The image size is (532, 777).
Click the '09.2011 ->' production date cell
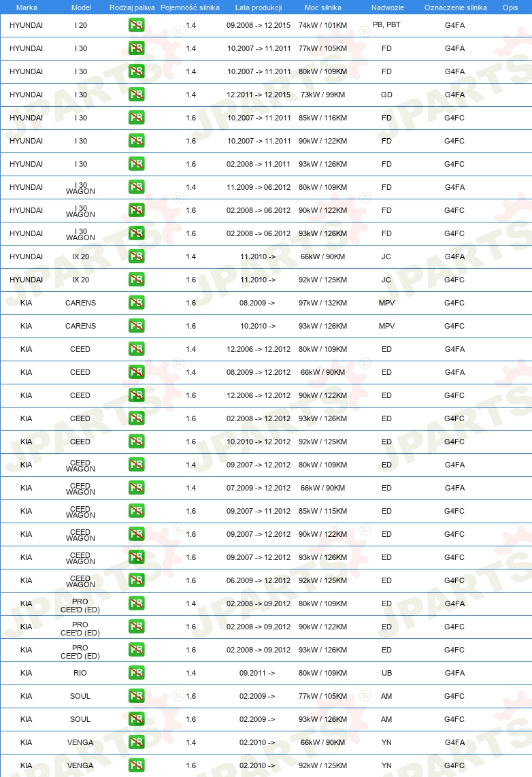pyautogui.click(x=257, y=673)
